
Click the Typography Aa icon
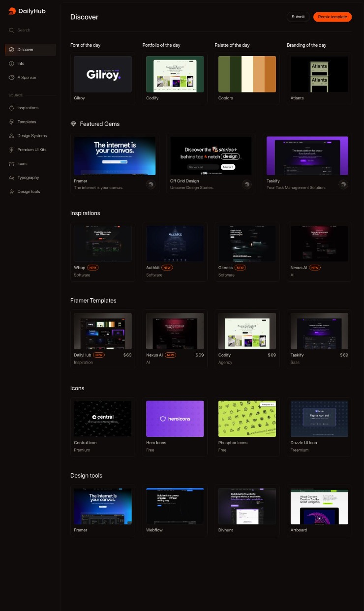point(12,178)
